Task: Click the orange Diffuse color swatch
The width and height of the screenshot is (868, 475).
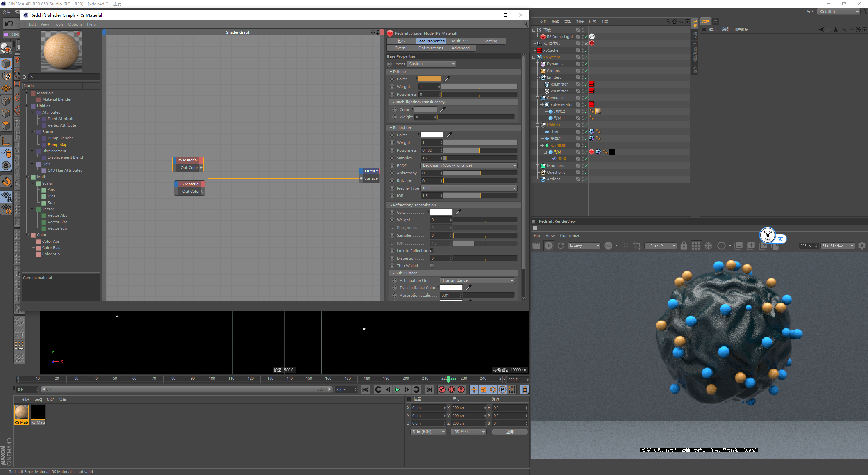Action: (x=429, y=79)
